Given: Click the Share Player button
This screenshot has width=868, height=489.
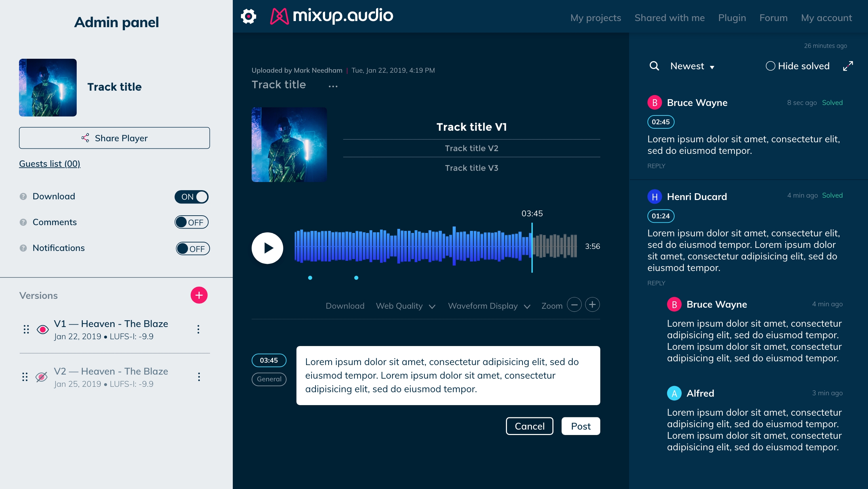Looking at the screenshot, I should tap(114, 138).
